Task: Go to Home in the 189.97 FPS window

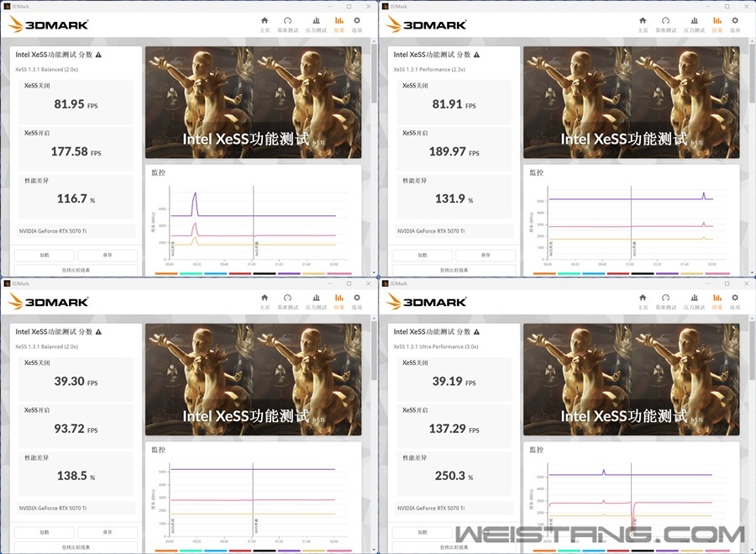Action: (643, 24)
